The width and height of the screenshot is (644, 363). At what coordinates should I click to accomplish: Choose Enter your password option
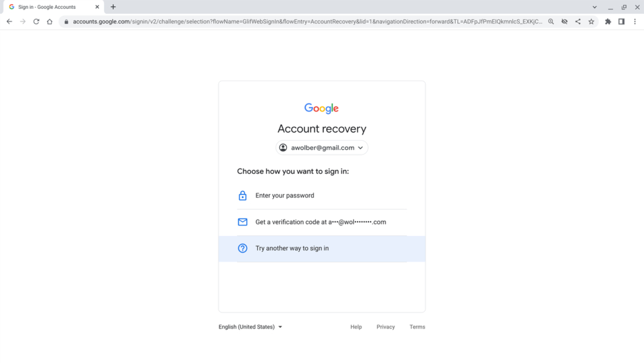322,196
